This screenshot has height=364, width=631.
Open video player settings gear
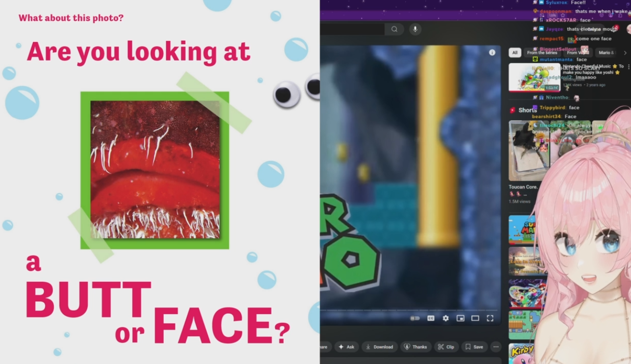(x=445, y=318)
